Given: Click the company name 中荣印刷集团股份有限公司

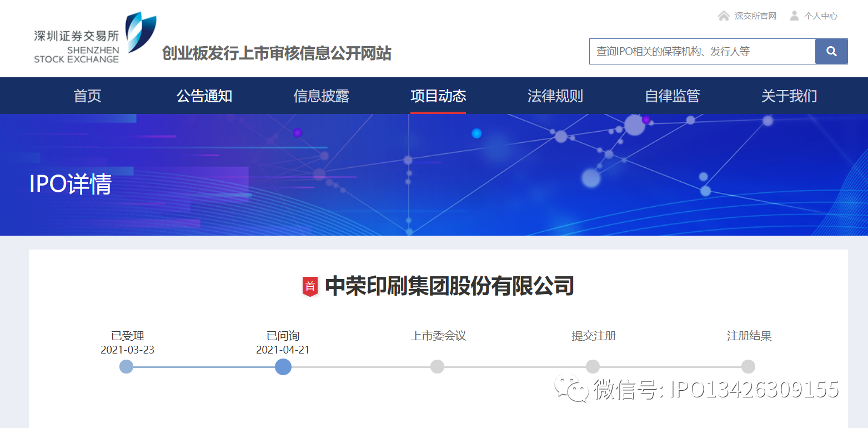Looking at the screenshot, I should click(449, 286).
